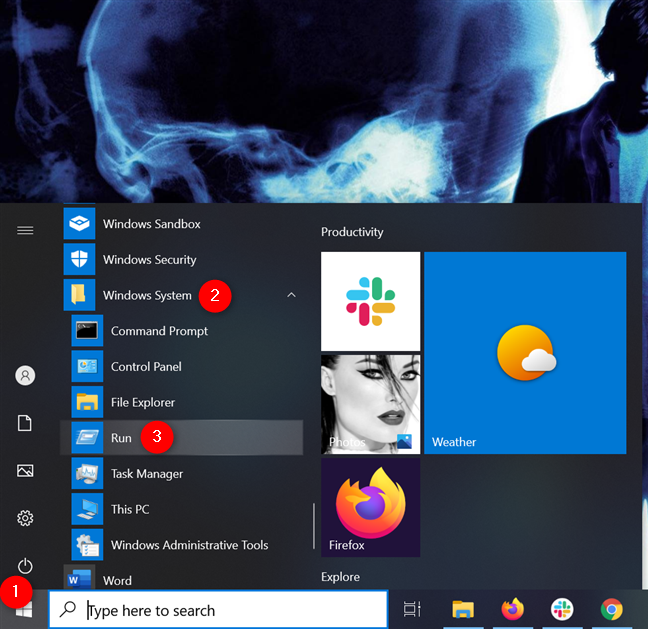Launch Firefox from the taskbar
The width and height of the screenshot is (648, 629).
tap(512, 609)
